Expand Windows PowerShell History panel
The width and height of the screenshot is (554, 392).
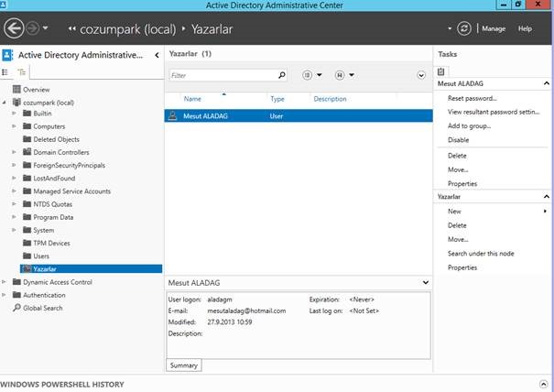[543, 384]
